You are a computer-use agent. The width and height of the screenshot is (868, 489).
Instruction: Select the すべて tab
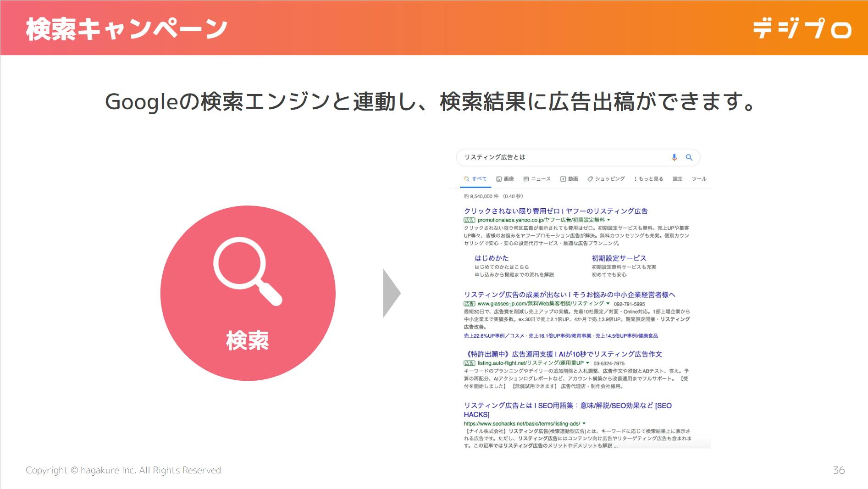(x=475, y=179)
